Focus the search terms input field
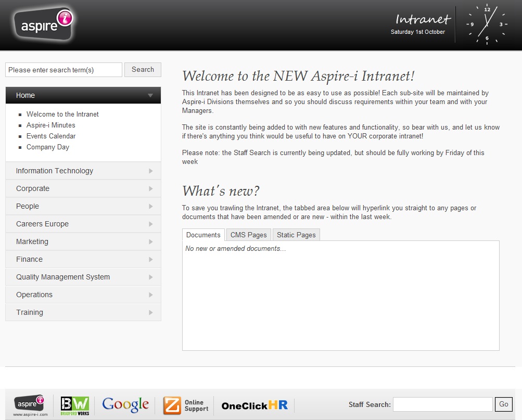The image size is (522, 420). [63, 70]
